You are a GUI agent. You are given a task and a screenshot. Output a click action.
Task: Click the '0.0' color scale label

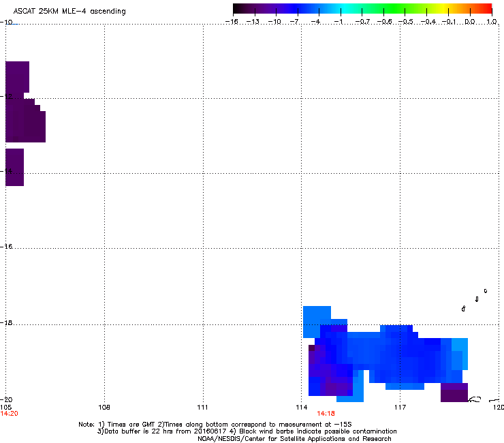(470, 22)
